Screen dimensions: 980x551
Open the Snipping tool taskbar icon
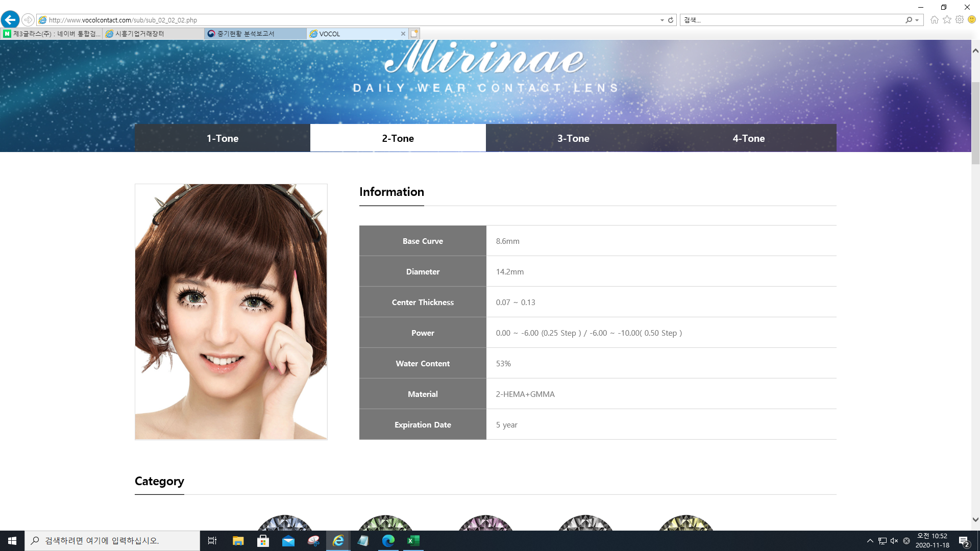[x=313, y=541]
